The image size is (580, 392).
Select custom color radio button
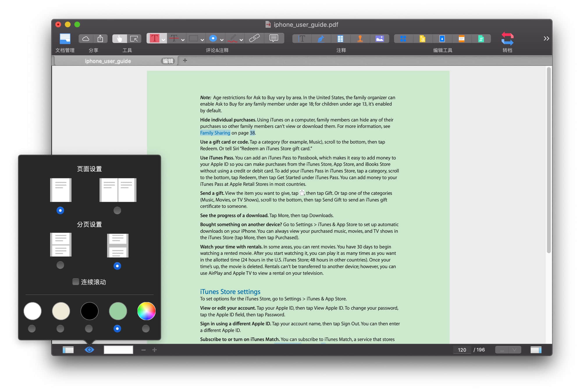tap(146, 329)
